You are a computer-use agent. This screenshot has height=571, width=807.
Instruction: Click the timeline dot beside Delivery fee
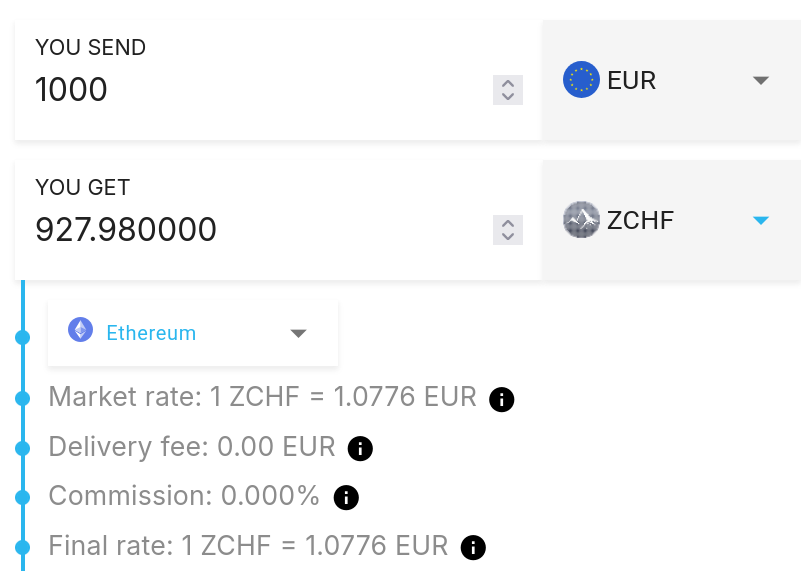tap(22, 449)
